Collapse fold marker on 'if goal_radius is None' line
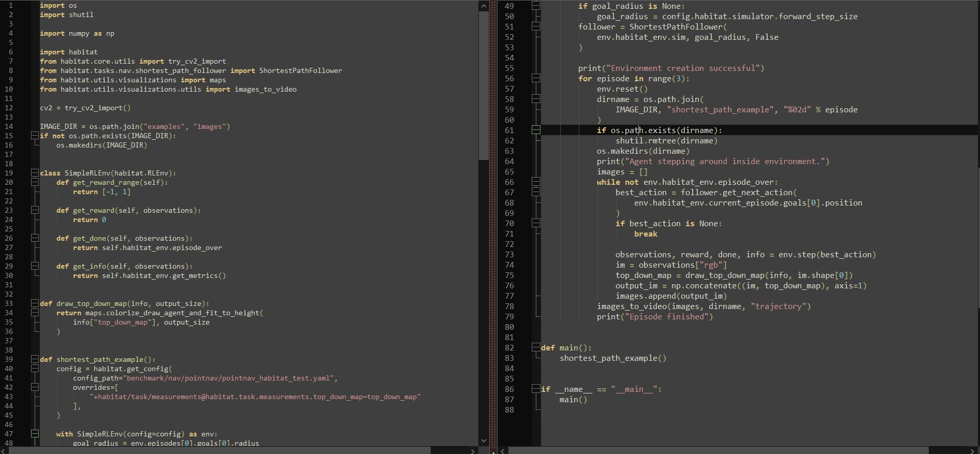The height and width of the screenshot is (454, 980). coord(536,6)
